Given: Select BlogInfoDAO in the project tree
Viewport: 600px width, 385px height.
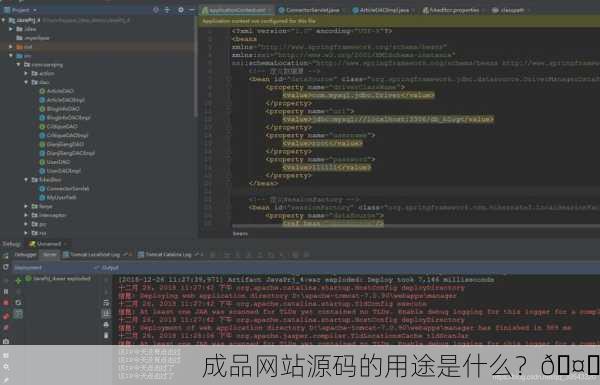Looking at the screenshot, I should click(x=59, y=109).
